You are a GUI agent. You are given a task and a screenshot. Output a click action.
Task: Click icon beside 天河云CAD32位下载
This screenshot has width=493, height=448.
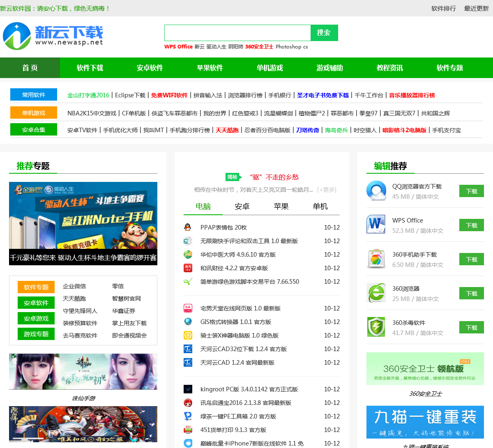[x=188, y=349]
